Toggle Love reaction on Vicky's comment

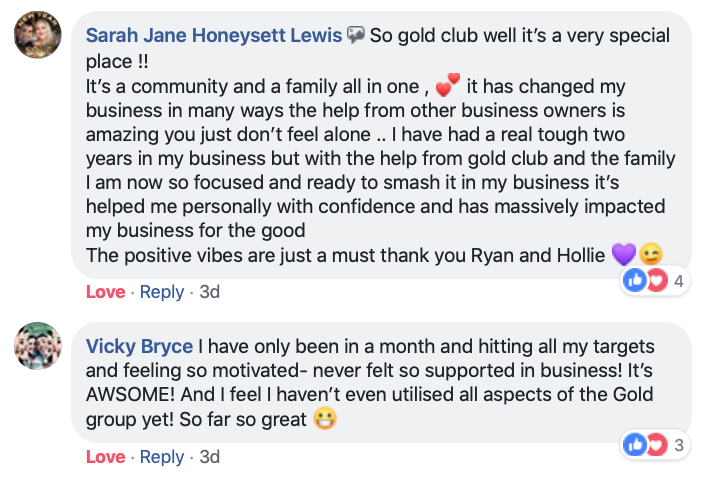coord(106,457)
